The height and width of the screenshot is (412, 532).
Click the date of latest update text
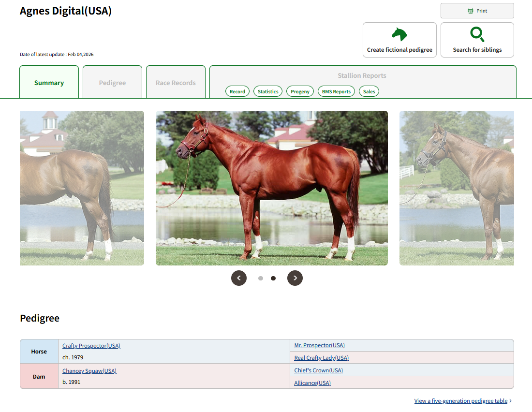pyautogui.click(x=57, y=54)
